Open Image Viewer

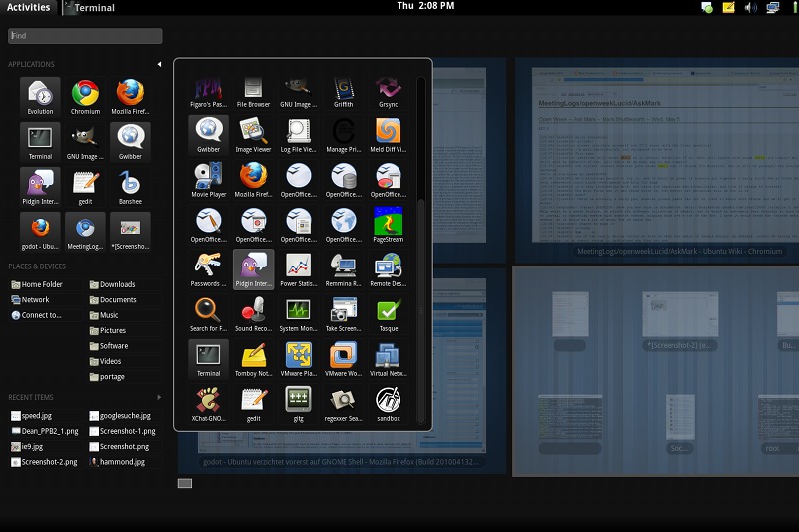(253, 135)
